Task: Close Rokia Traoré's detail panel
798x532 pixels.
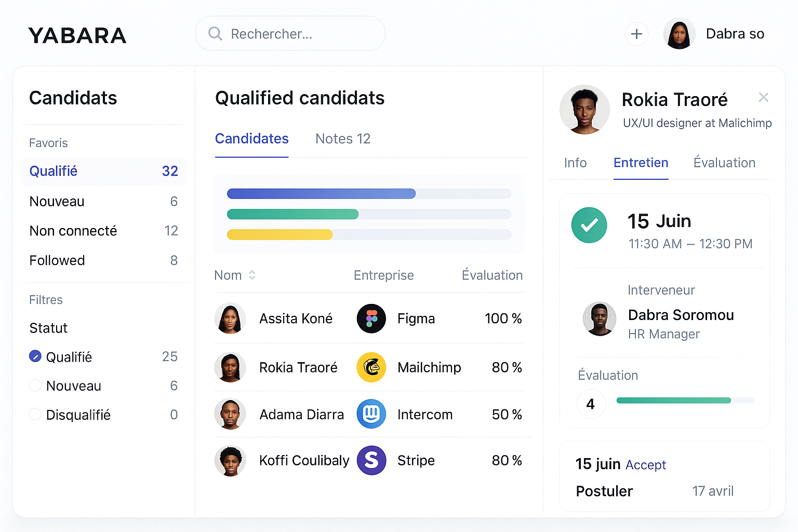Action: point(763,97)
